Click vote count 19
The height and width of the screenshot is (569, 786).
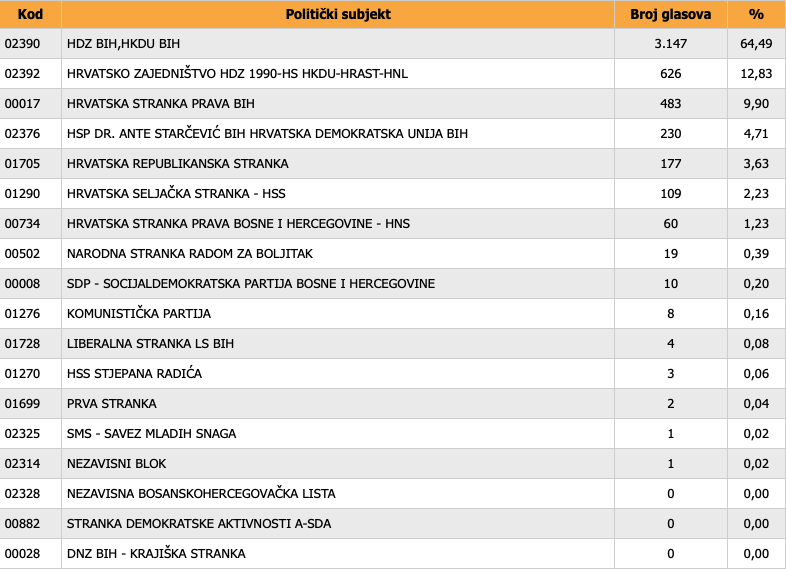pyautogui.click(x=671, y=254)
